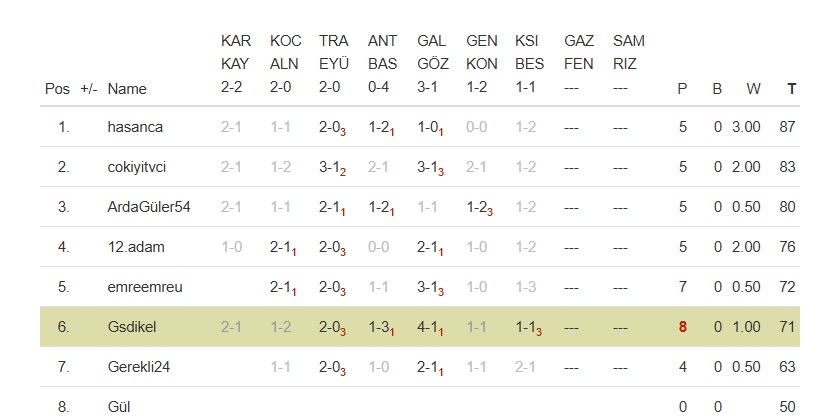This screenshot has width=836, height=419.
Task: Select the GAL GÖZ 3-1 match header
Action: click(431, 64)
